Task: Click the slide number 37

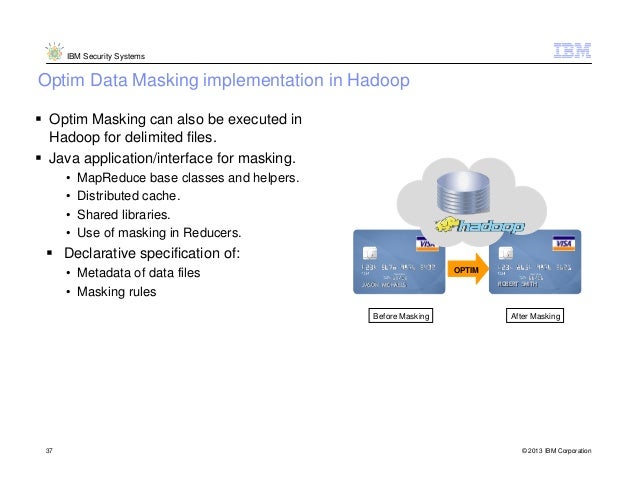Action: [x=49, y=450]
